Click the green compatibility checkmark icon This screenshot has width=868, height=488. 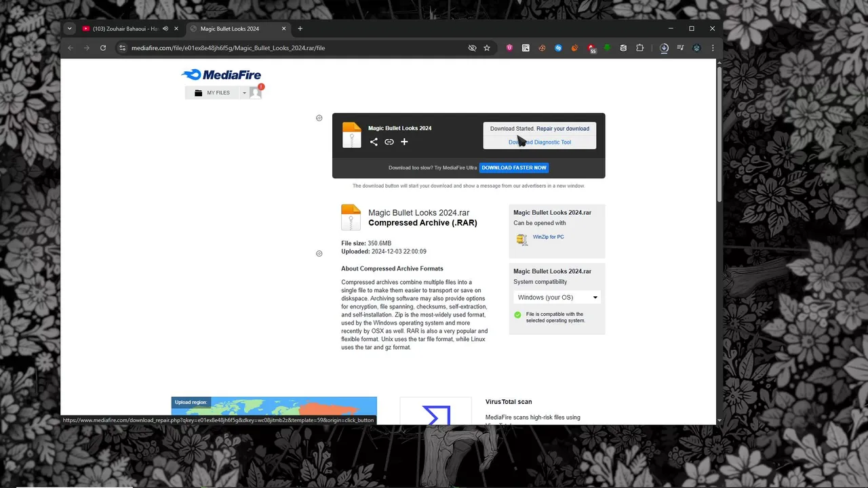pos(518,314)
